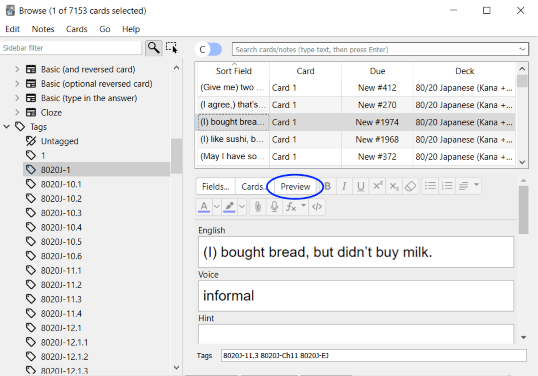Viewport: 538px width, 376px height.
Task: Click the English field text
Action: pos(356,252)
